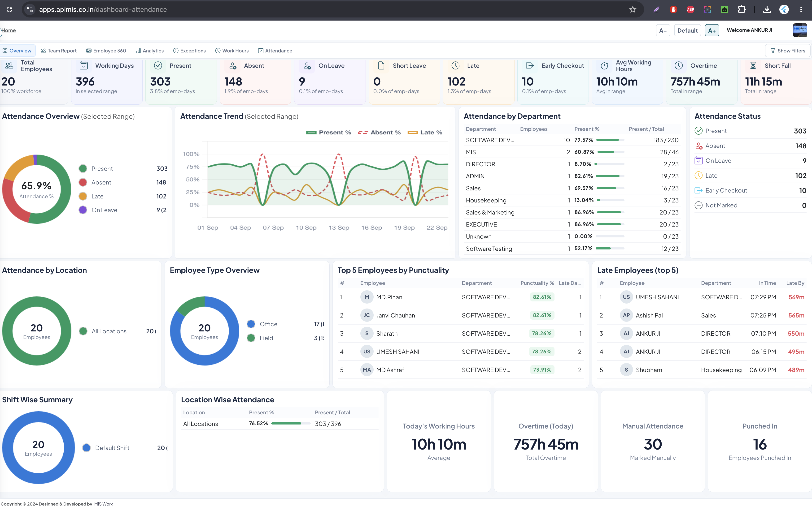The height and width of the screenshot is (506, 812).
Task: Click the Manual Attendance card value 30
Action: click(653, 444)
